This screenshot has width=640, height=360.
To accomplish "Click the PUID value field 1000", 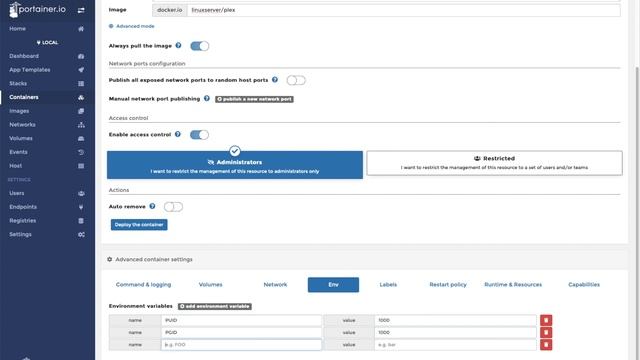I will coord(456,320).
